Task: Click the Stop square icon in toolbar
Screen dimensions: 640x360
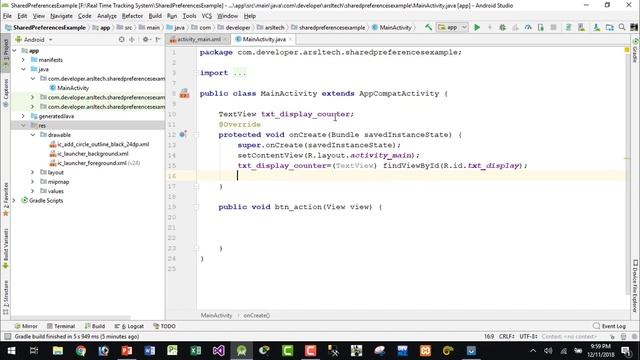Action: click(x=553, y=27)
